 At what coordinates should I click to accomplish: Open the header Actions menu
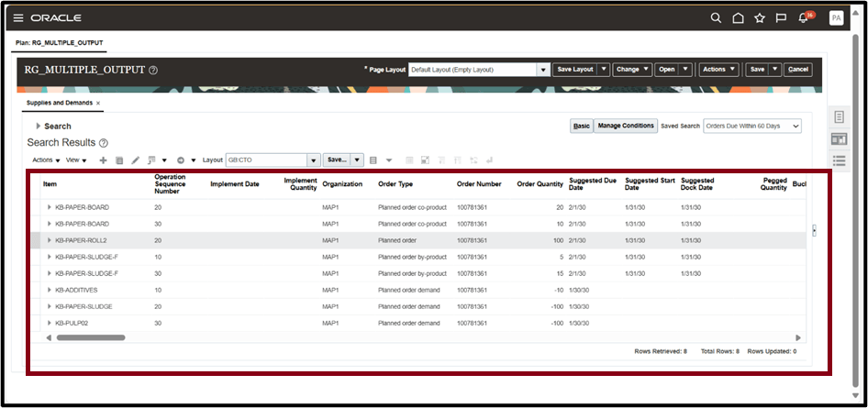(718, 70)
